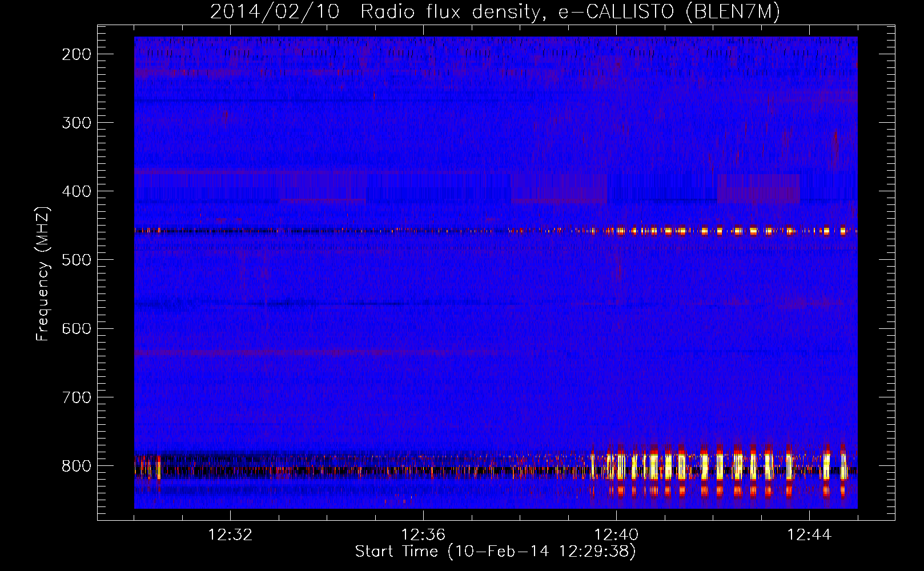Viewport: 924px width, 571px height.
Task: Click the 700 frequency tick label
Action: point(77,397)
